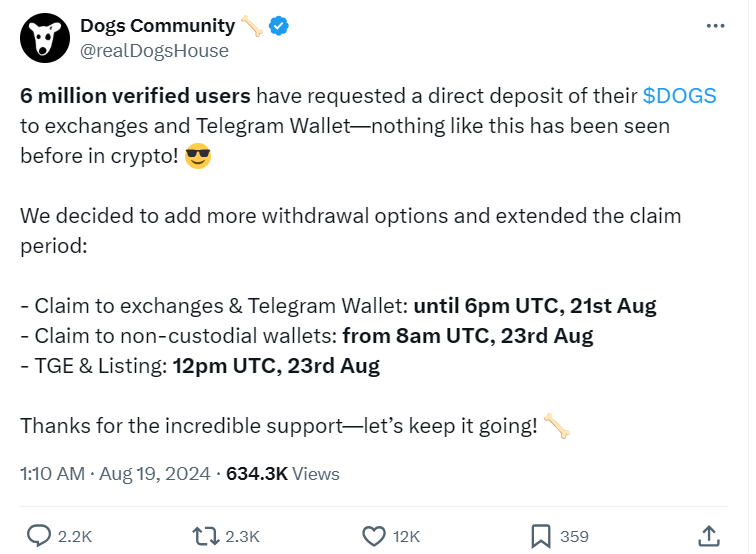
Task: Toggle the bookmark icon
Action: (x=541, y=536)
